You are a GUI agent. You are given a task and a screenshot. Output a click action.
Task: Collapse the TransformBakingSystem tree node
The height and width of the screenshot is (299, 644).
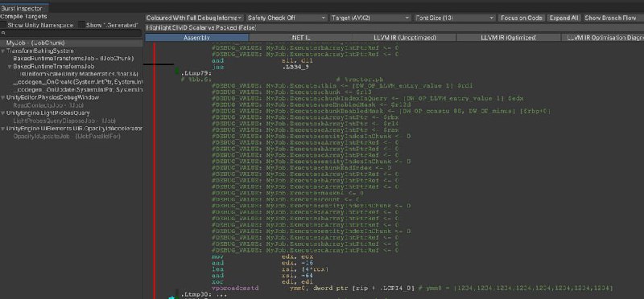coord(3,51)
